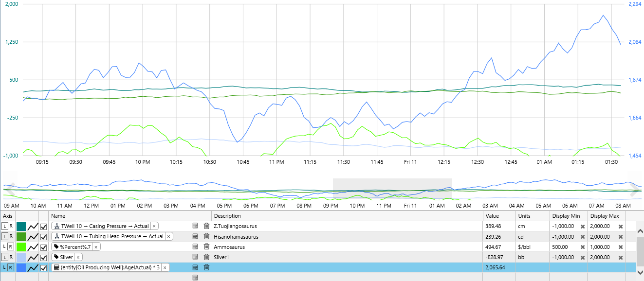
Task: Remove the Silver tag chip with x
Action: 78,257
